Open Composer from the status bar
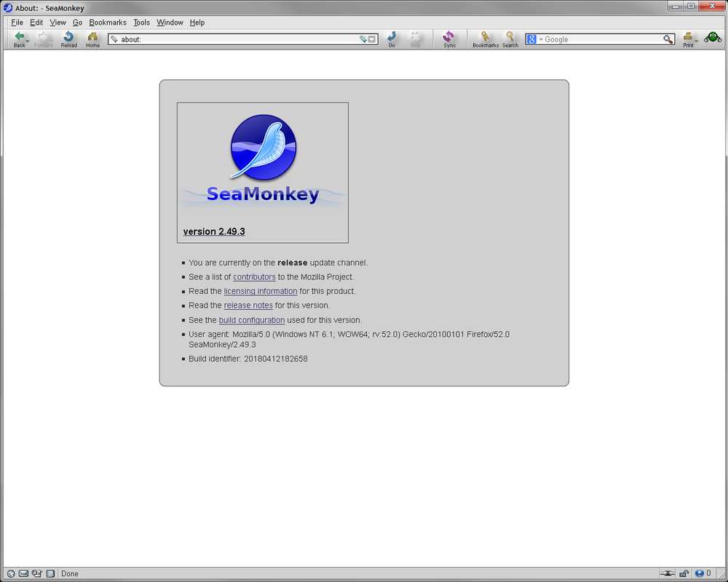 36,574
